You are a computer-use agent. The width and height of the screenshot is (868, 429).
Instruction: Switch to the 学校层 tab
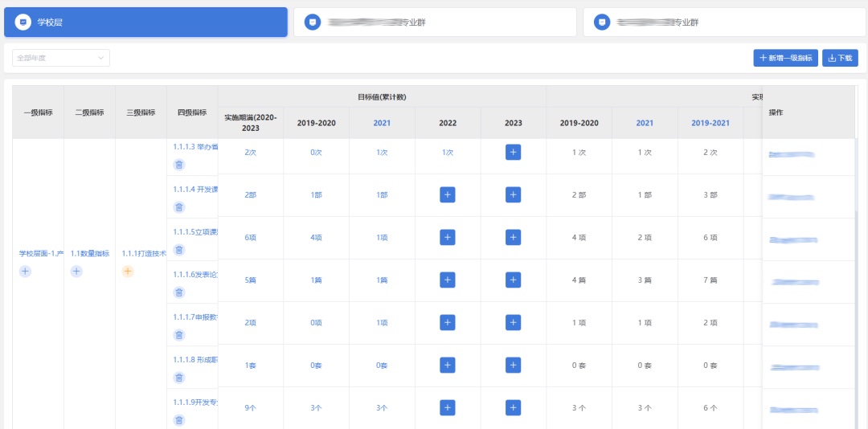[x=145, y=22]
